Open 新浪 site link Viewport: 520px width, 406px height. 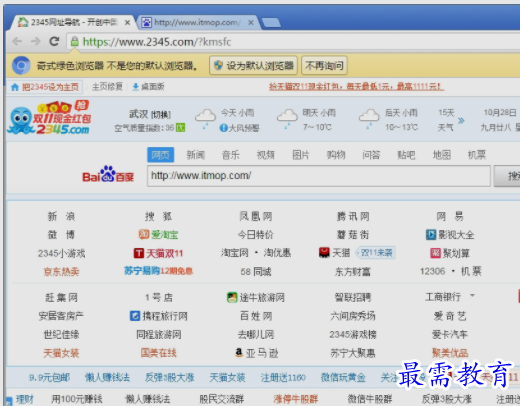click(x=61, y=217)
